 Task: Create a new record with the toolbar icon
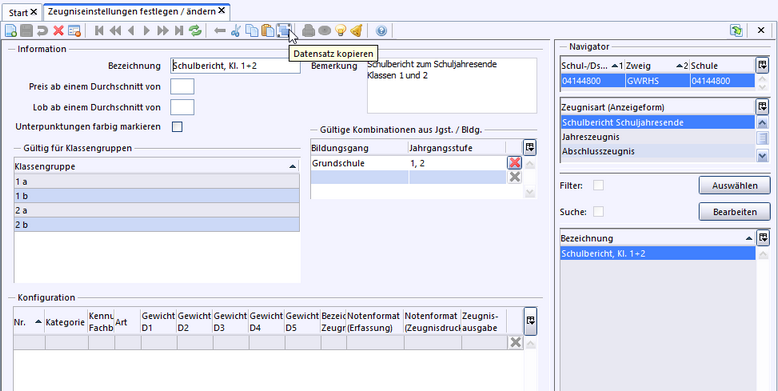pyautogui.click(x=11, y=31)
